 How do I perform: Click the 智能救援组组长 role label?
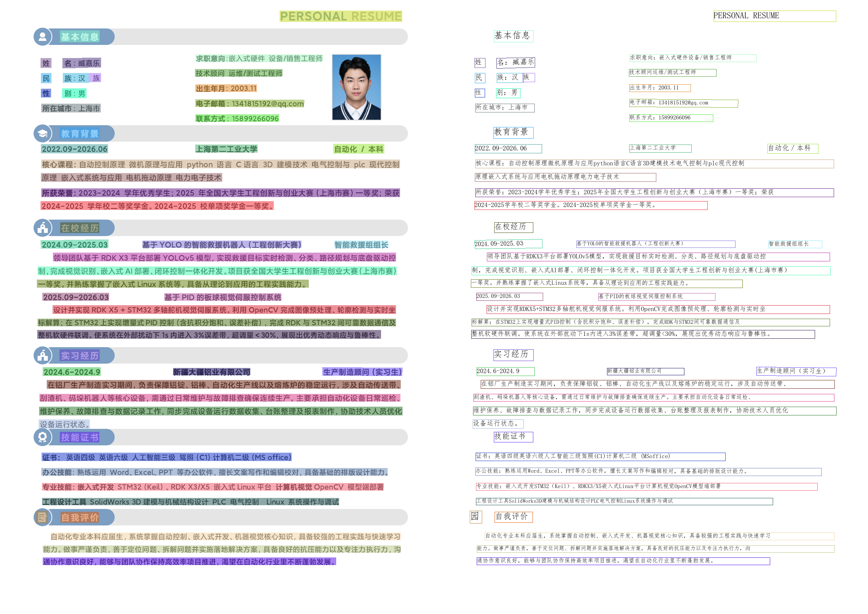(361, 245)
